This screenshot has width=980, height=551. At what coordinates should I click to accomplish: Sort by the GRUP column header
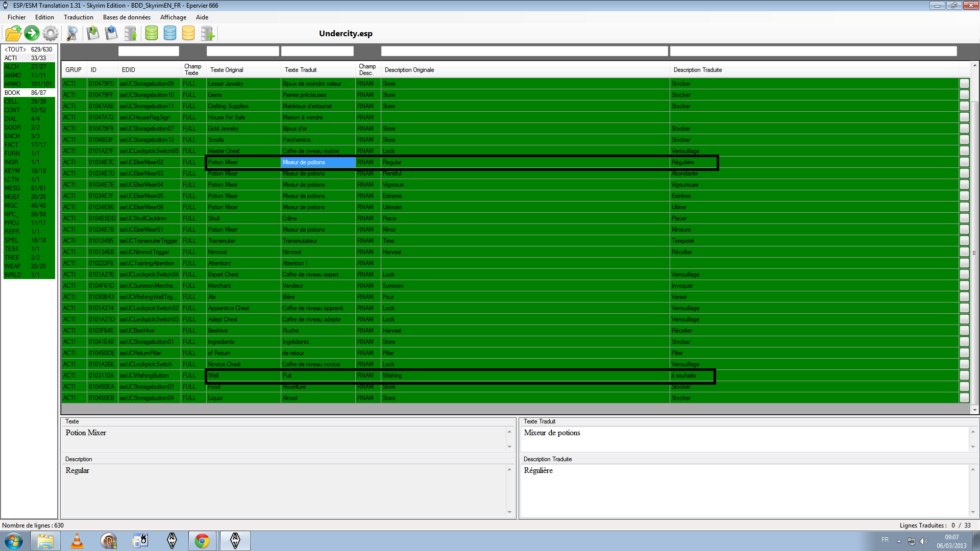73,70
